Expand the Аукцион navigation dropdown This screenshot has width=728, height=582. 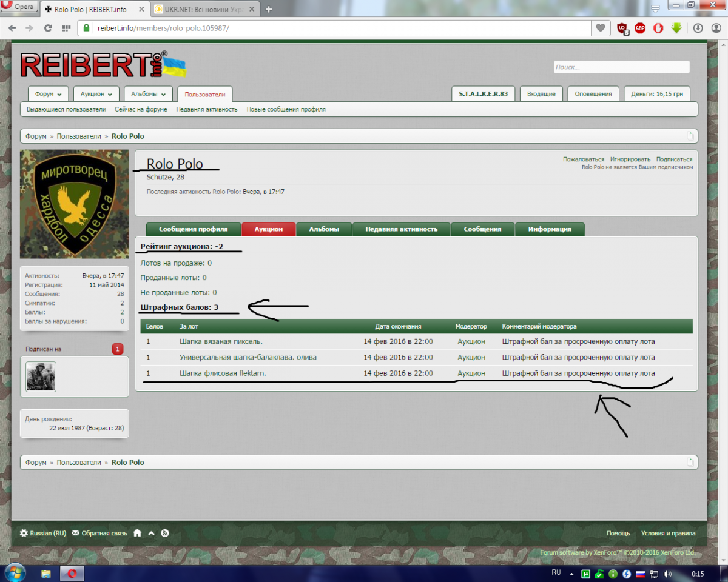96,95
